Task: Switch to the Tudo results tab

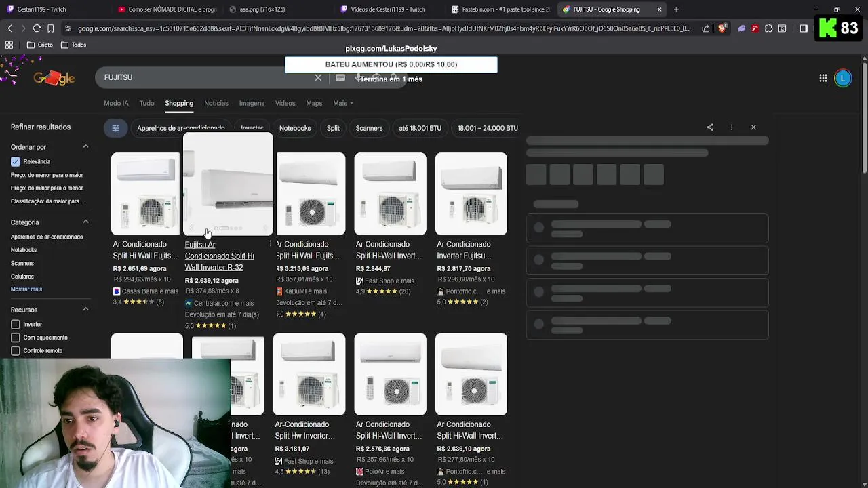Action: 146,103
